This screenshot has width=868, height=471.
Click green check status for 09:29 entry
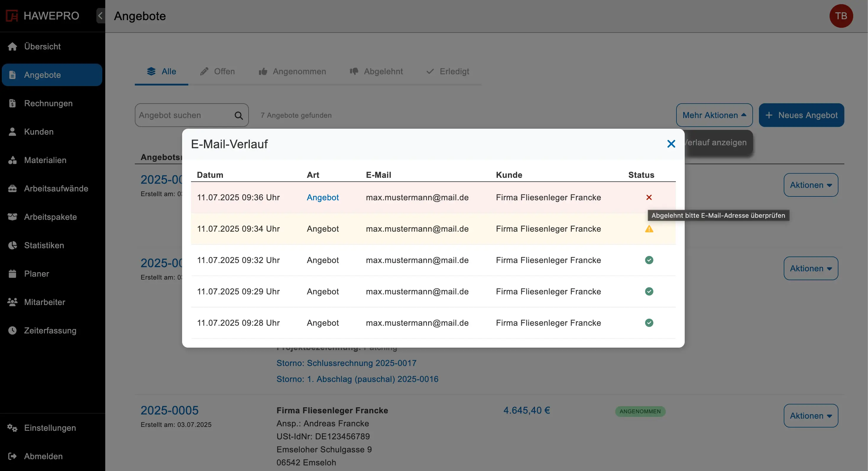click(649, 291)
